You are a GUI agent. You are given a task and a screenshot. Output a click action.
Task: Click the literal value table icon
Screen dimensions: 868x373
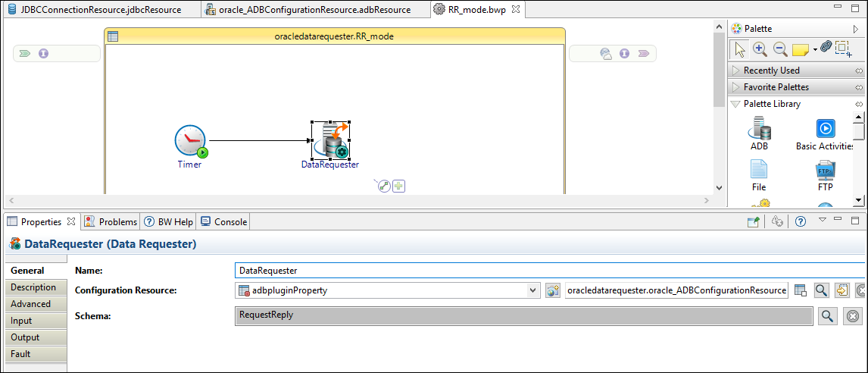click(800, 290)
